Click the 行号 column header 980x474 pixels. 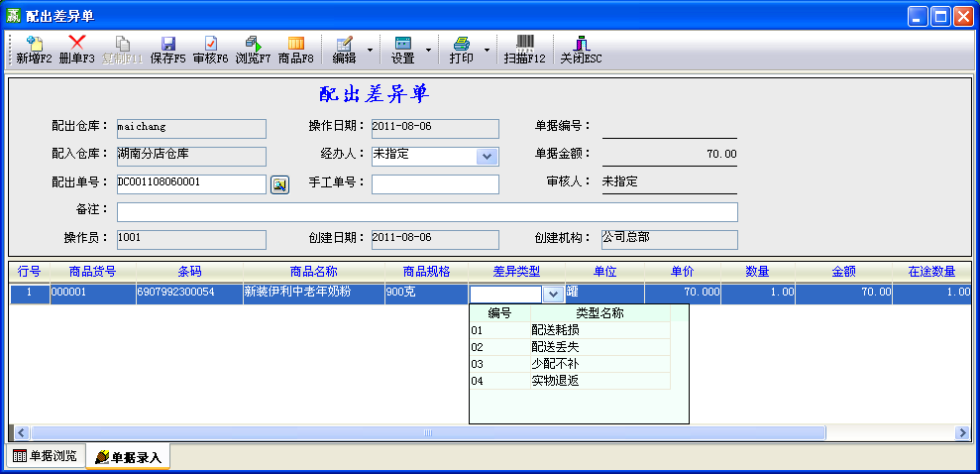[30, 272]
